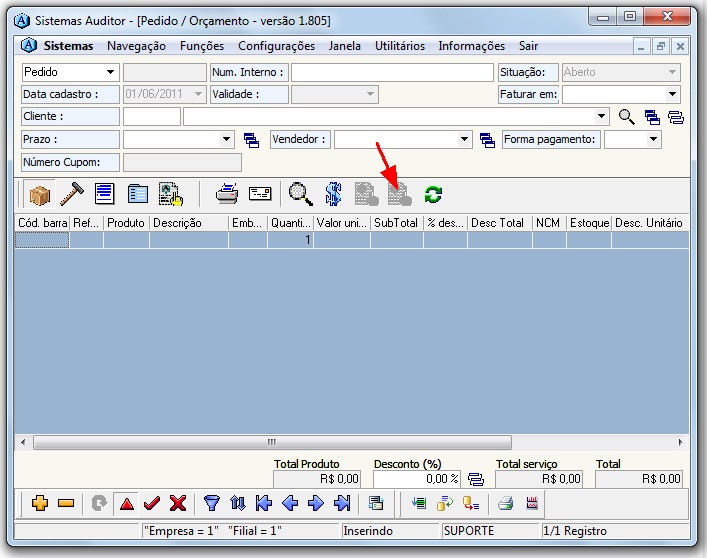The image size is (707, 558).
Task: Click the printer icon in upper toolbar
Action: [227, 194]
